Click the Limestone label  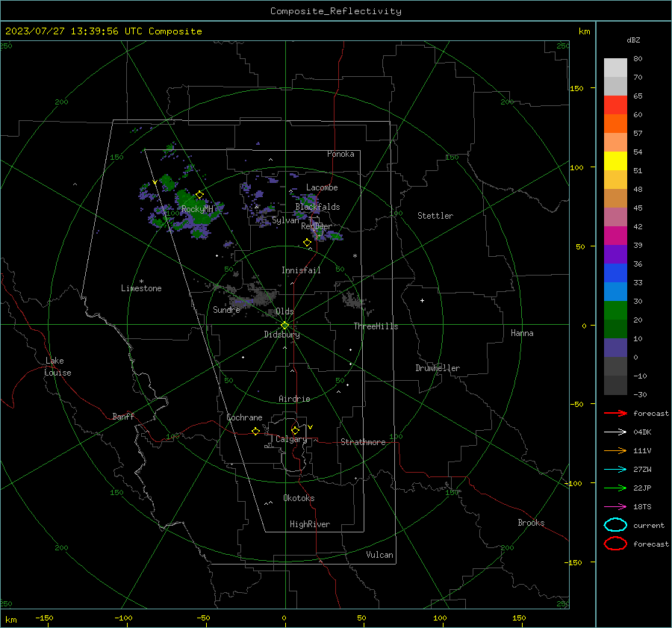point(141,288)
